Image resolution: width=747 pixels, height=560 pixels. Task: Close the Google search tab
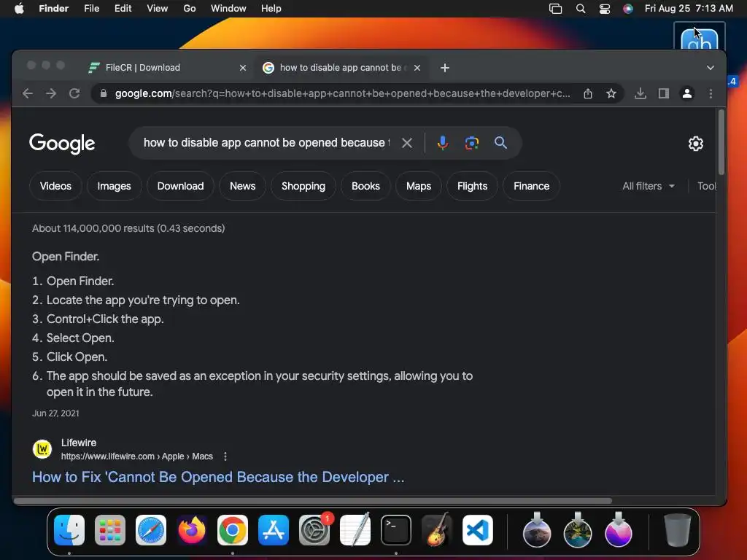coord(417,68)
